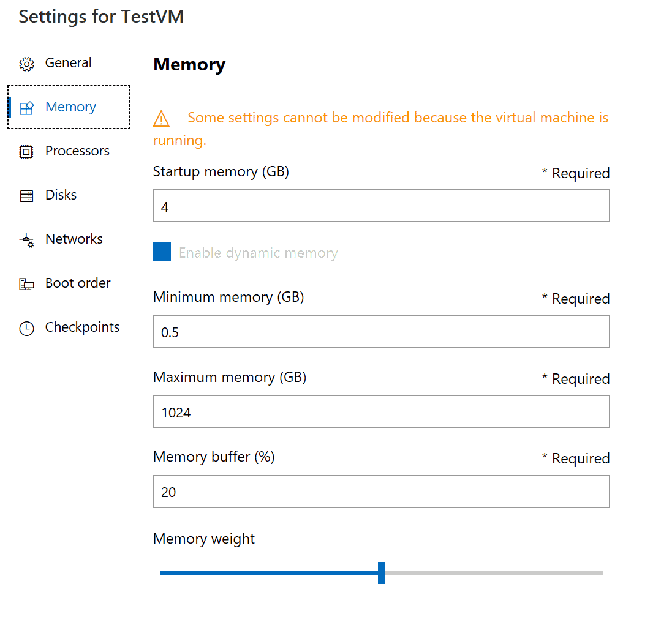Switch to the Networks tab label
Image resolution: width=672 pixels, height=625 pixels.
(74, 239)
